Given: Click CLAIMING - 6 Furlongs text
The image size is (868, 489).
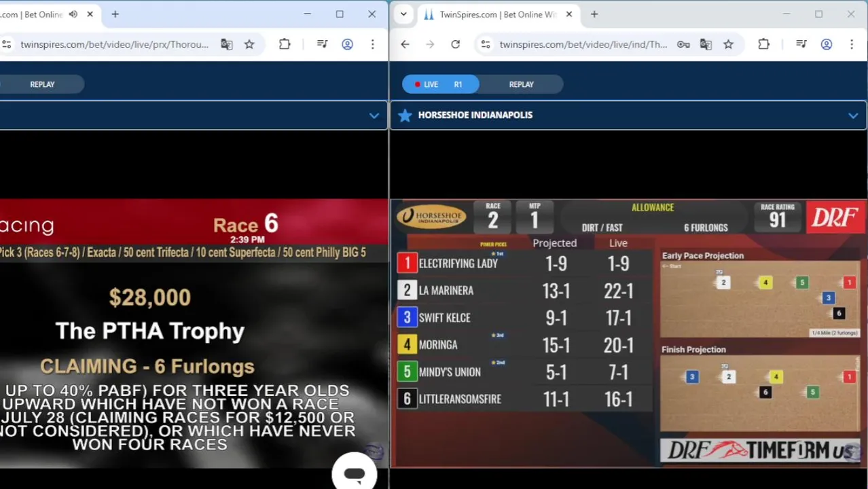Looking at the screenshot, I should coord(147,367).
